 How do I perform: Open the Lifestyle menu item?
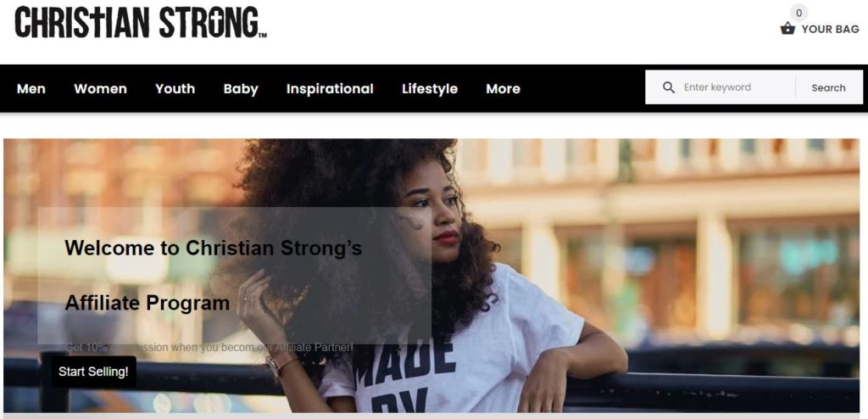tap(430, 89)
